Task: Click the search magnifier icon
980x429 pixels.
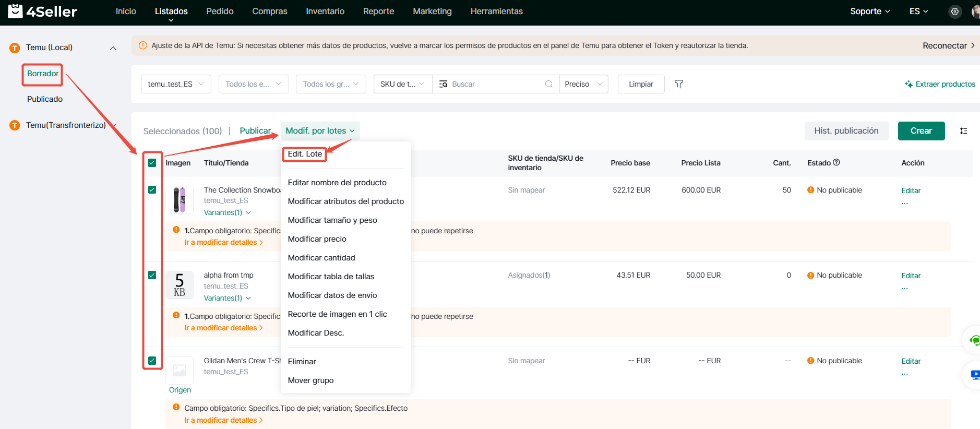Action: click(x=548, y=84)
